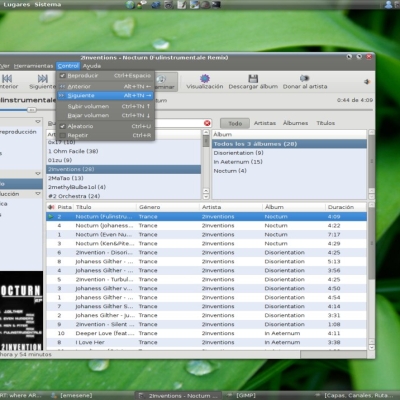This screenshot has height=400, width=400.
Task: Open the Ayuda menu
Action: click(x=92, y=66)
